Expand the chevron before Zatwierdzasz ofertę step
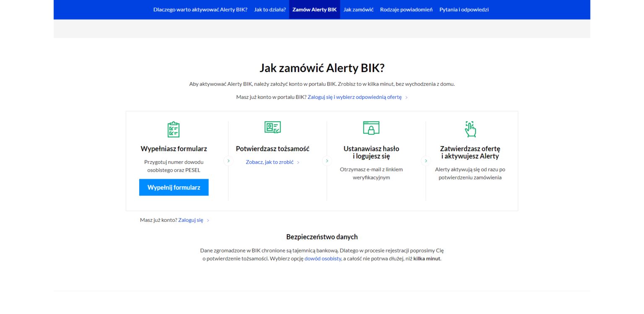The width and height of the screenshot is (644, 314). pyautogui.click(x=426, y=160)
